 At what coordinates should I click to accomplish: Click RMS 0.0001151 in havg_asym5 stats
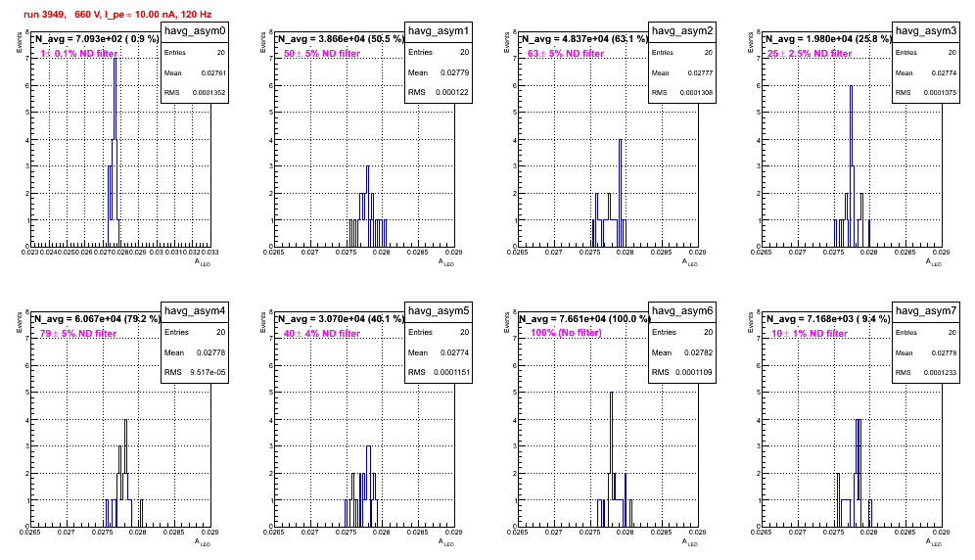pos(439,373)
